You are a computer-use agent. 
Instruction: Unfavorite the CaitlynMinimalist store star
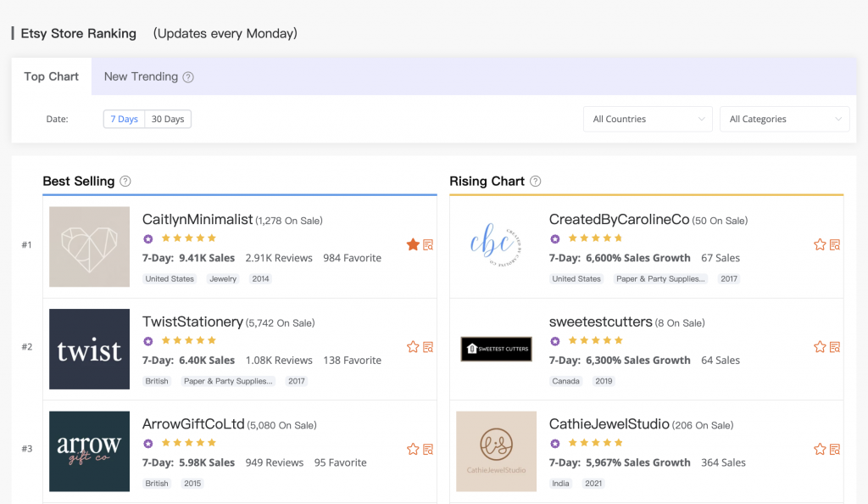413,244
